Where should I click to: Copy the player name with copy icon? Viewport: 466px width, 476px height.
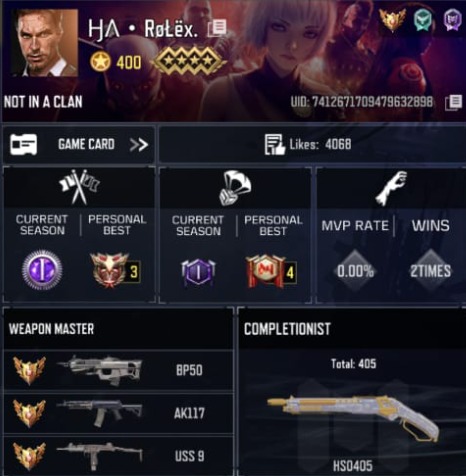tap(217, 28)
